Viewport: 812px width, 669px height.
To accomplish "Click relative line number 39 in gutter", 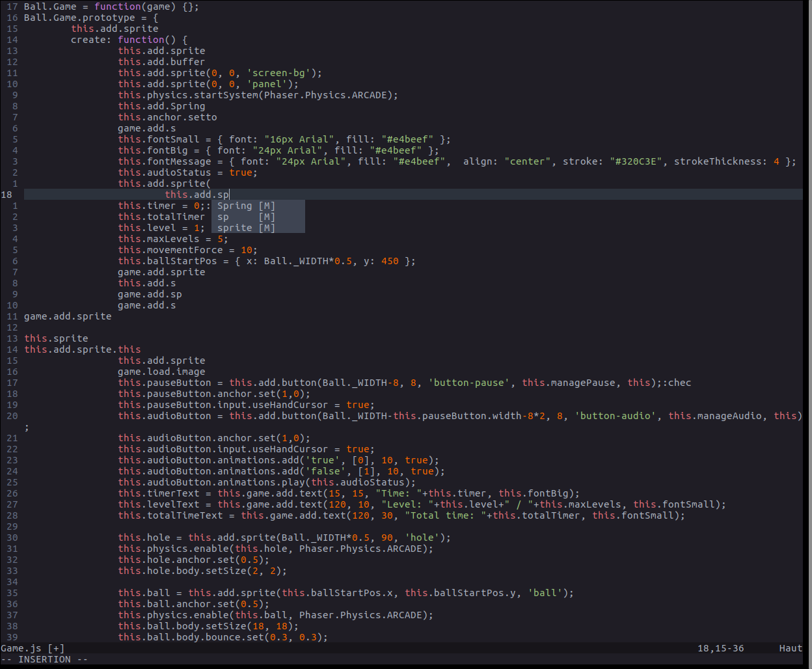I will tap(12, 637).
